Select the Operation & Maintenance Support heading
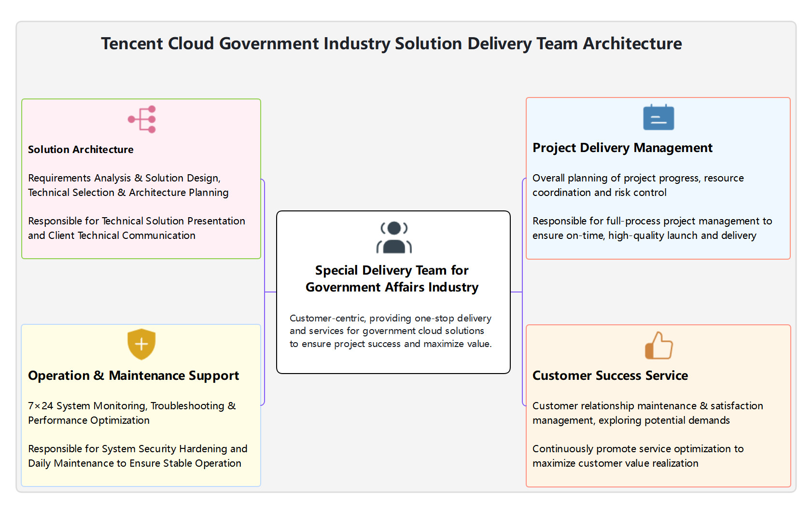This screenshot has width=812, height=514. [x=133, y=375]
